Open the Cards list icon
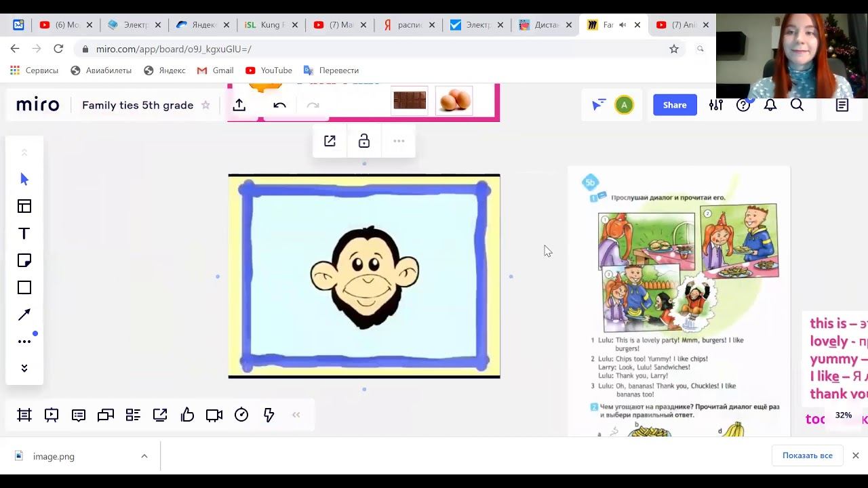The image size is (868, 488). pyautogui.click(x=133, y=415)
